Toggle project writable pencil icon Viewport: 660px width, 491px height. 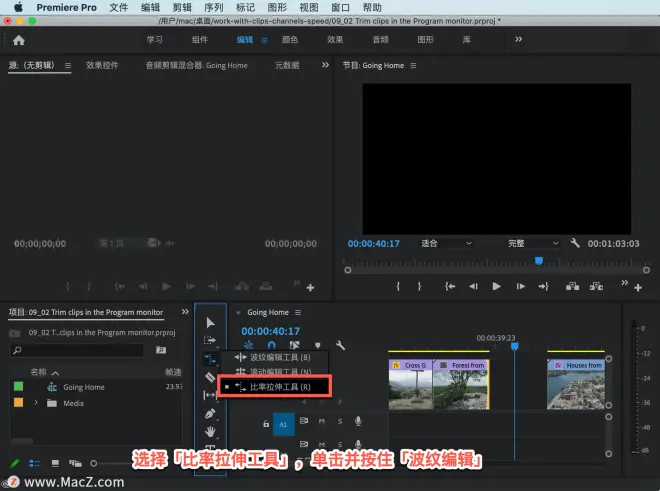(14, 464)
